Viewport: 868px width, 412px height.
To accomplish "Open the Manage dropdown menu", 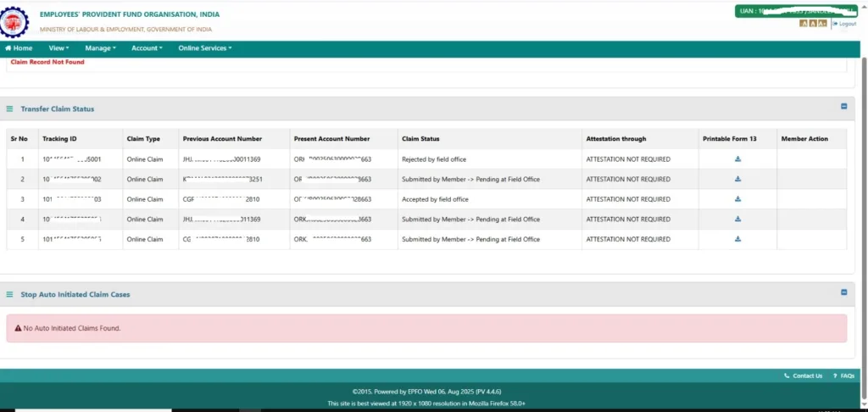I will click(x=100, y=48).
